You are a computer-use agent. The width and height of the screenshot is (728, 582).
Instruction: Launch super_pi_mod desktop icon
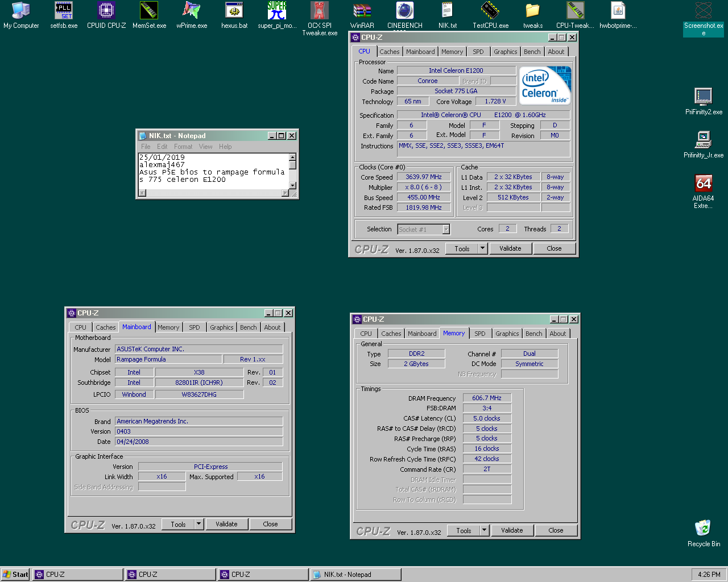coord(277,15)
